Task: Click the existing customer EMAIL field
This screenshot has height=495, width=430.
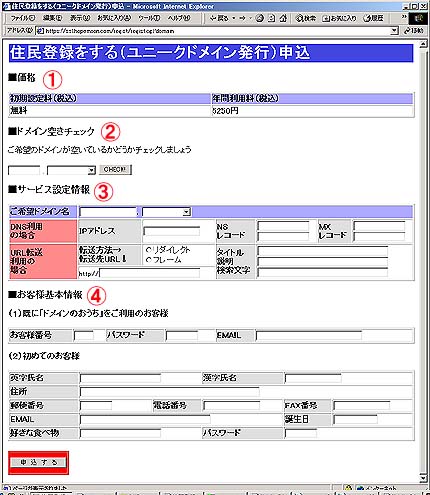Action: [309, 336]
